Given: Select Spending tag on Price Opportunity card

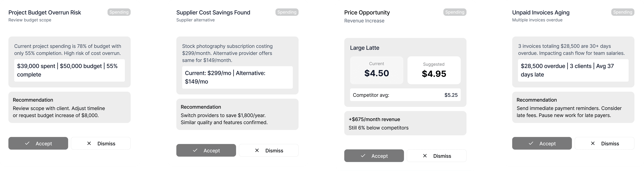Looking at the screenshot, I should [x=455, y=12].
